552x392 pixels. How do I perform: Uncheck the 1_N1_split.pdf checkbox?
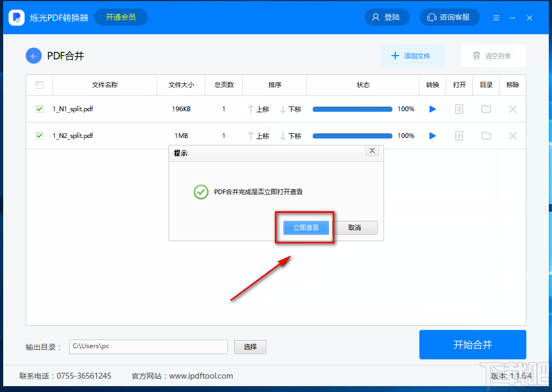[40, 109]
